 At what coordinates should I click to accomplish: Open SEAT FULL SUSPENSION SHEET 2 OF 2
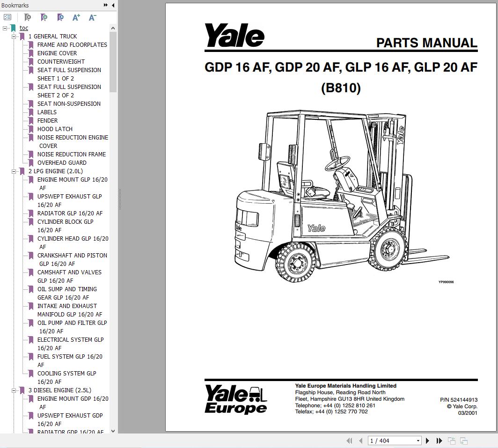click(69, 91)
